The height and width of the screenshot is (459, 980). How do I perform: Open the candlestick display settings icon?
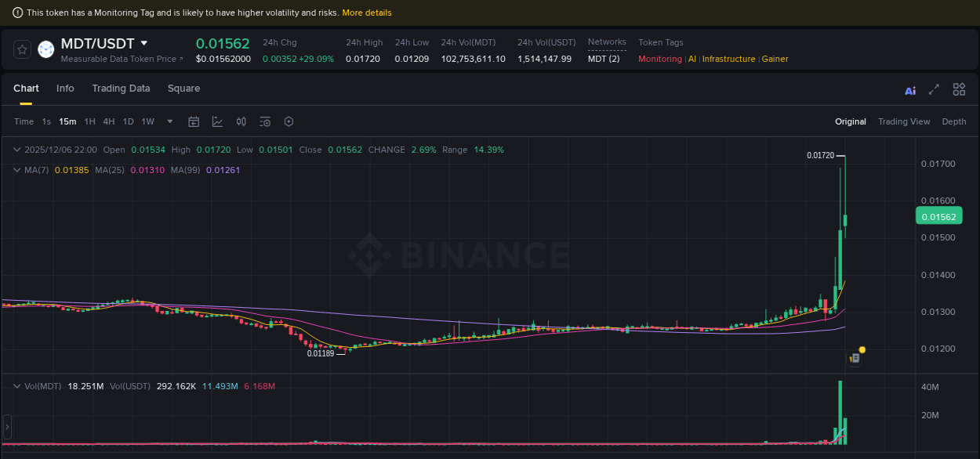click(x=241, y=121)
